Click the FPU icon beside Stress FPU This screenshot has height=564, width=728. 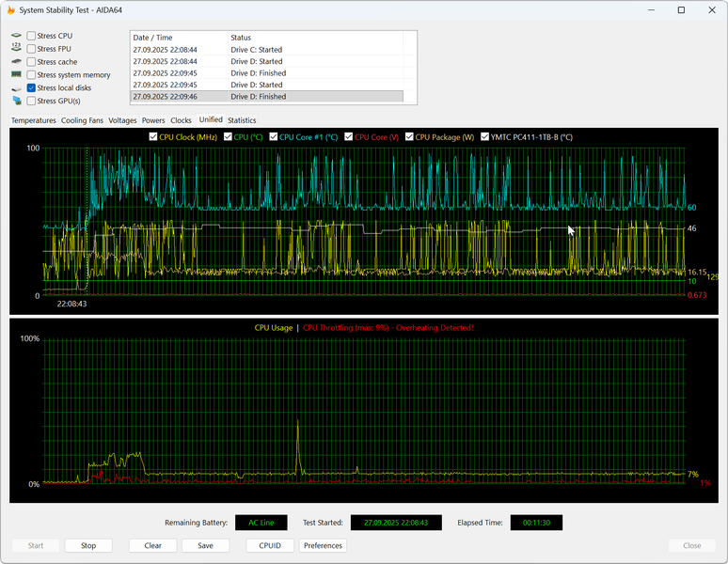coord(16,49)
